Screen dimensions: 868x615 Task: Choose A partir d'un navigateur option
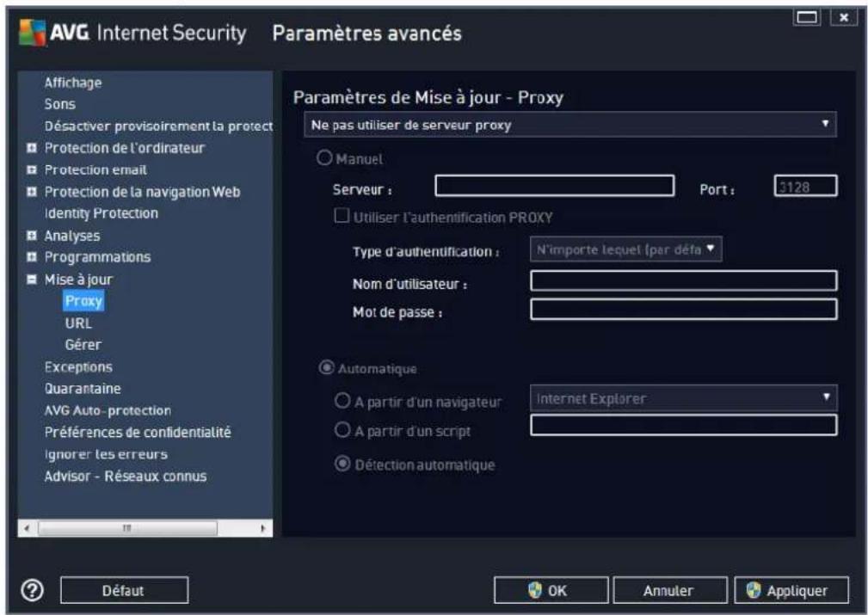point(342,400)
